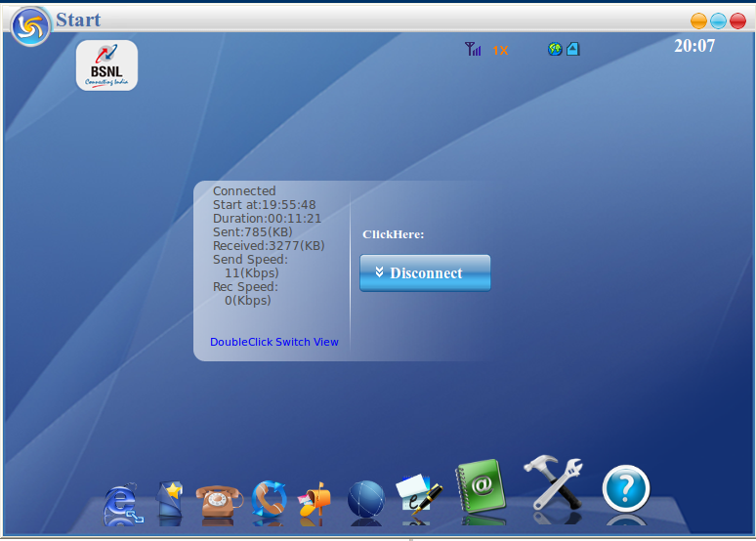Click the light blue window button
Screen dimensions: 756x541
[x=718, y=21]
